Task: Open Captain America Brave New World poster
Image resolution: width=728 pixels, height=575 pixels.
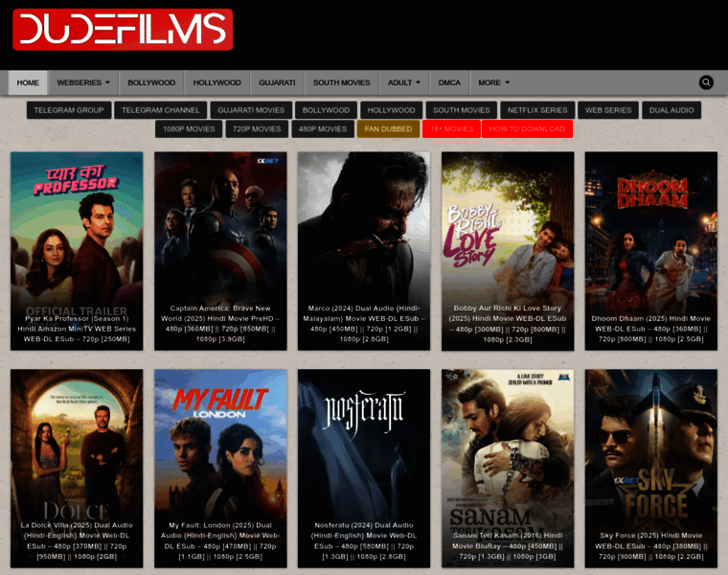Action: pyautogui.click(x=220, y=251)
